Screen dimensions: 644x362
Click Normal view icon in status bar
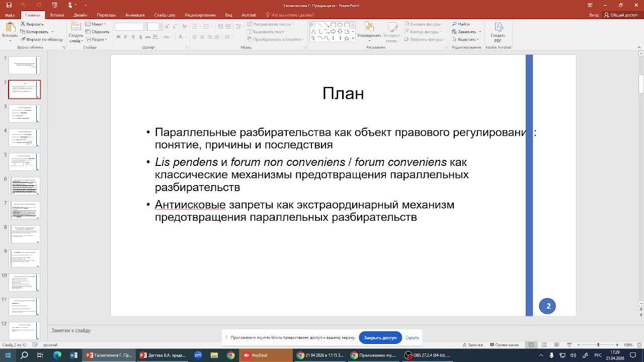(x=531, y=345)
